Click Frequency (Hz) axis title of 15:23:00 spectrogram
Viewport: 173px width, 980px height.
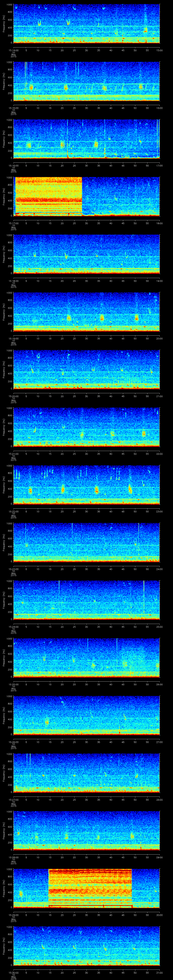point(4,543)
